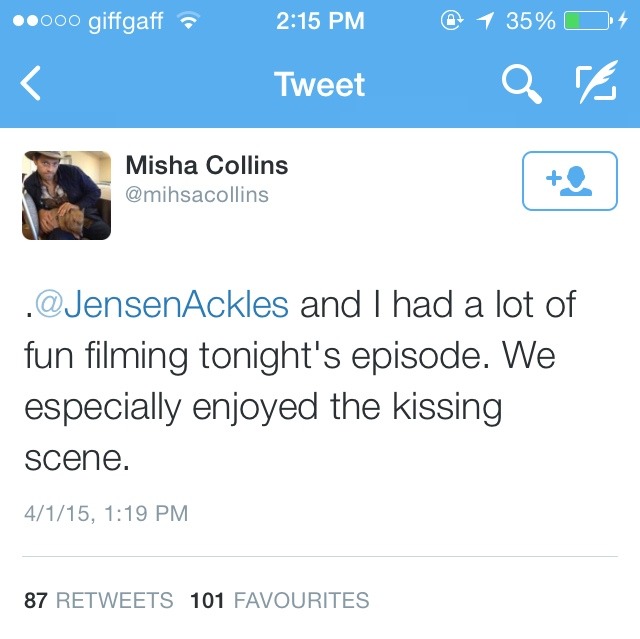
Task: Tap the signal strength dots
Action: click(46, 21)
